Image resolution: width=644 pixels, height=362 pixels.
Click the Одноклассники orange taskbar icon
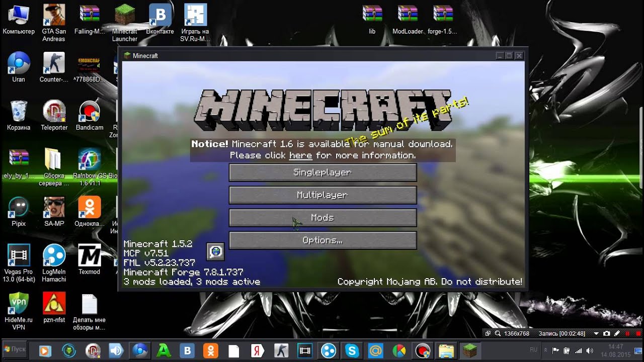(210, 350)
